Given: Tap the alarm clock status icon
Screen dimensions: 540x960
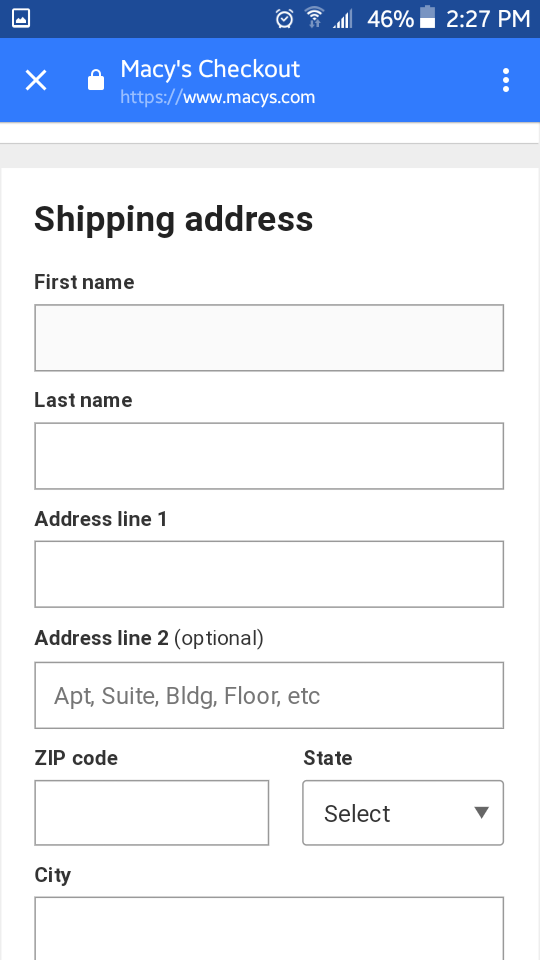Looking at the screenshot, I should 284,18.
